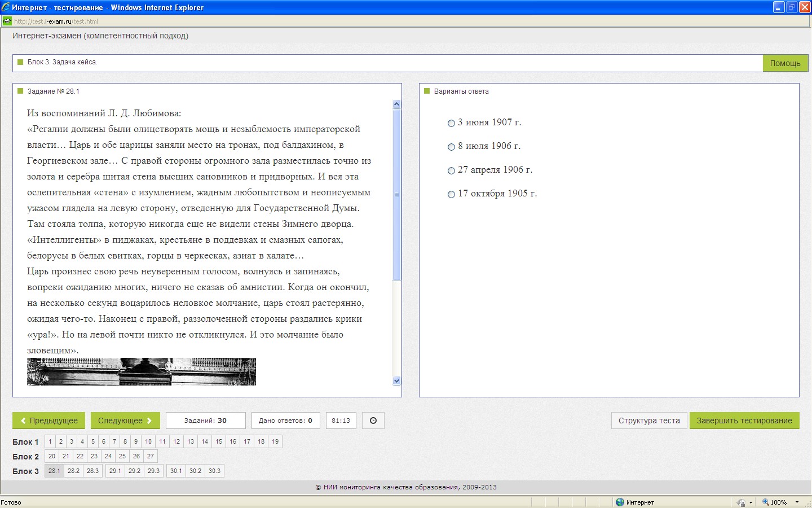The image size is (812, 508).
Task: Click the historical photo thumbnail
Action: coord(142,372)
